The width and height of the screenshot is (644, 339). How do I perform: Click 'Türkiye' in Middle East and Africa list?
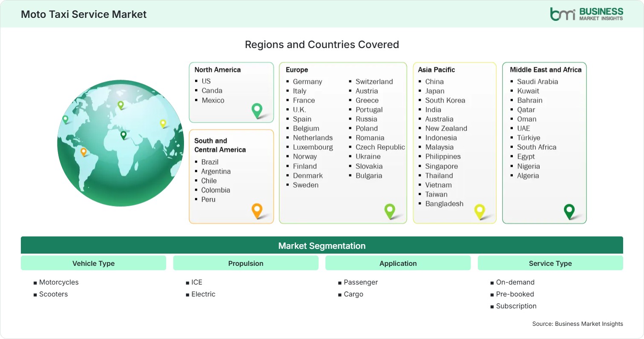[x=529, y=137]
